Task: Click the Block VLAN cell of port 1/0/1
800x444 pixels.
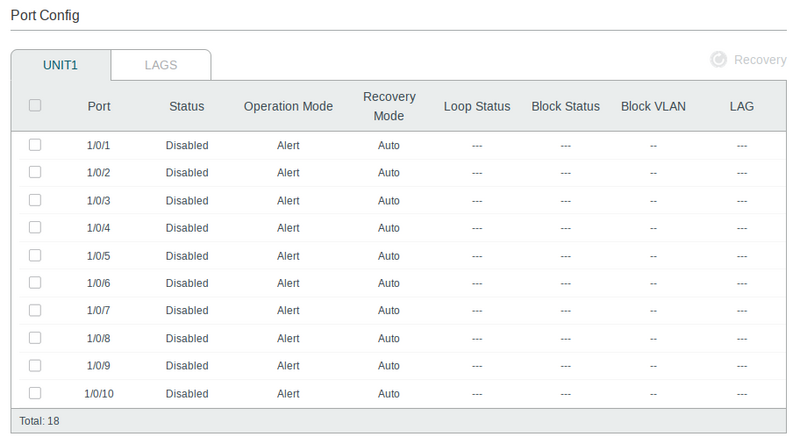Action: pos(653,146)
